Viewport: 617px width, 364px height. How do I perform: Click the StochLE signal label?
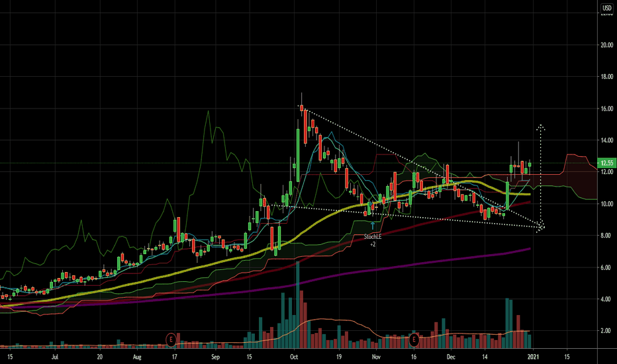[373, 236]
